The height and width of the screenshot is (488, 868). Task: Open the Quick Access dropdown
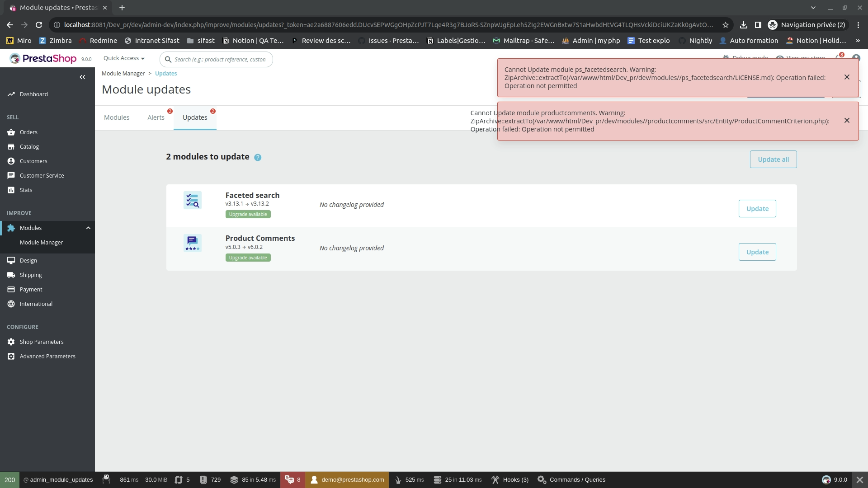coord(124,58)
